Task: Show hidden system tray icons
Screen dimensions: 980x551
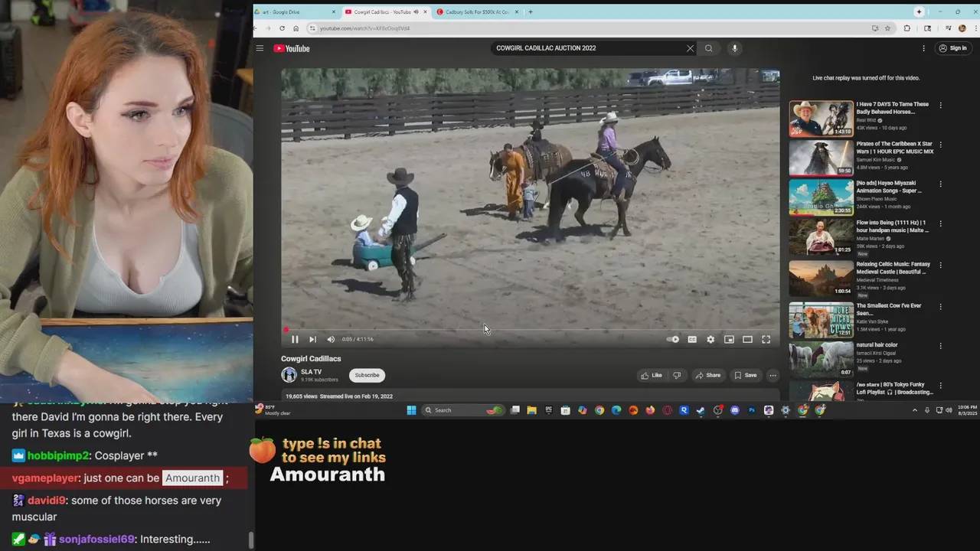Action: [914, 410]
